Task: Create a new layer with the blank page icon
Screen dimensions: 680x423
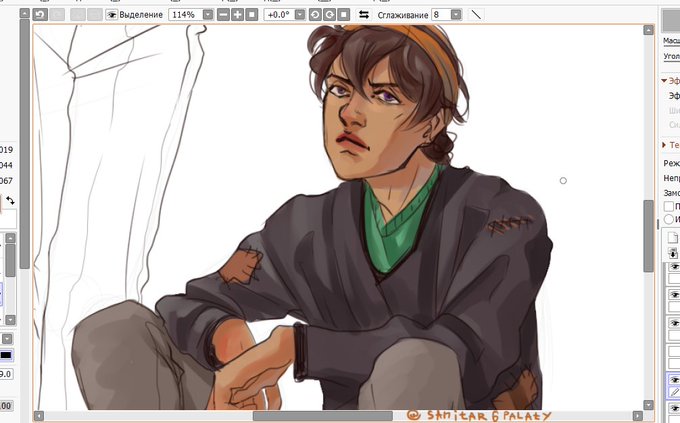Action: [x=673, y=238]
